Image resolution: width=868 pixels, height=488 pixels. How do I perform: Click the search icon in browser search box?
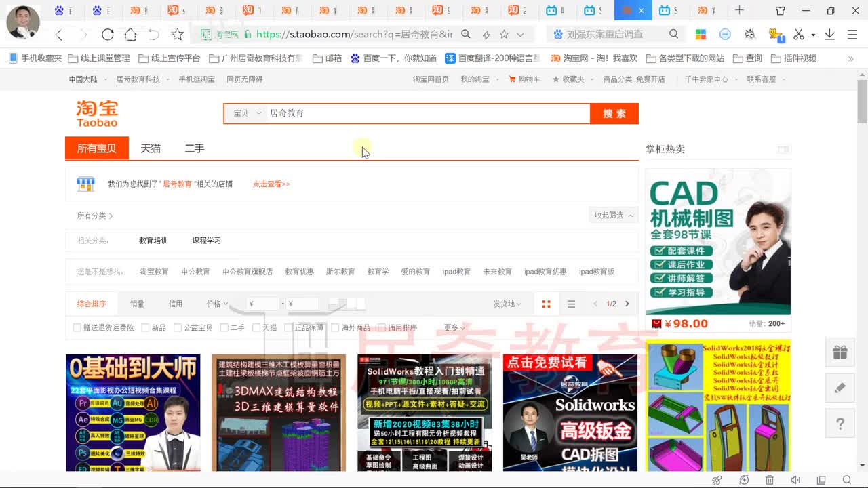pyautogui.click(x=673, y=34)
